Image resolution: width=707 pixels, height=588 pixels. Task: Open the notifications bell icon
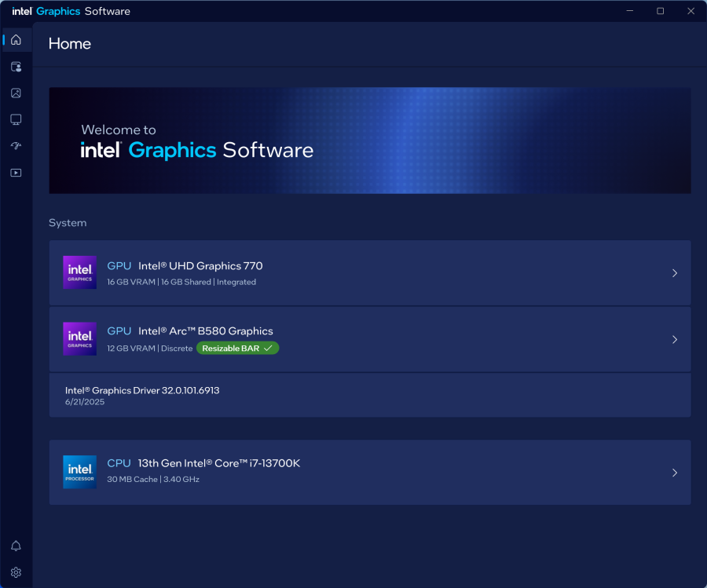pos(16,546)
